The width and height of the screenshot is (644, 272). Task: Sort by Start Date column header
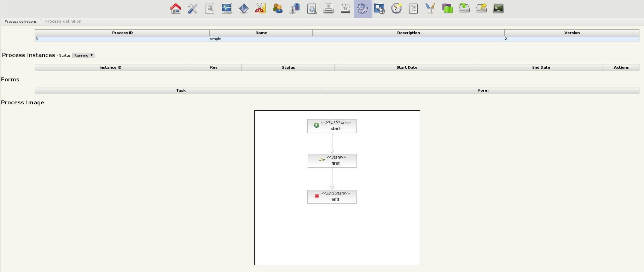point(407,68)
